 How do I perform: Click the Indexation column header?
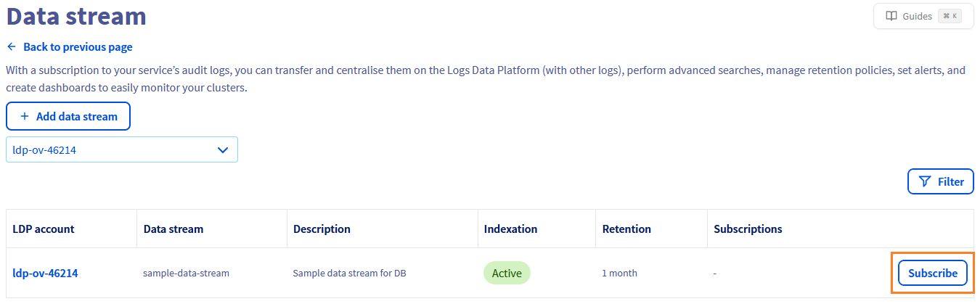pos(510,229)
